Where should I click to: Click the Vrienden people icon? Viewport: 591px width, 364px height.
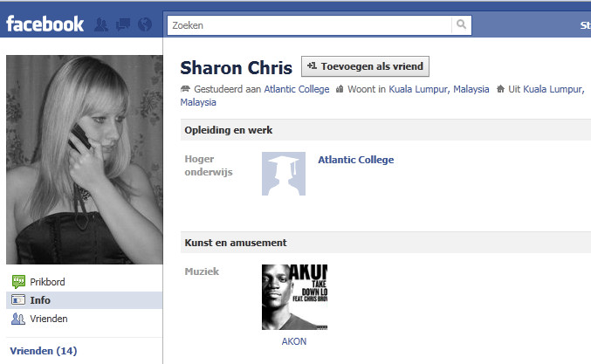[18, 319]
